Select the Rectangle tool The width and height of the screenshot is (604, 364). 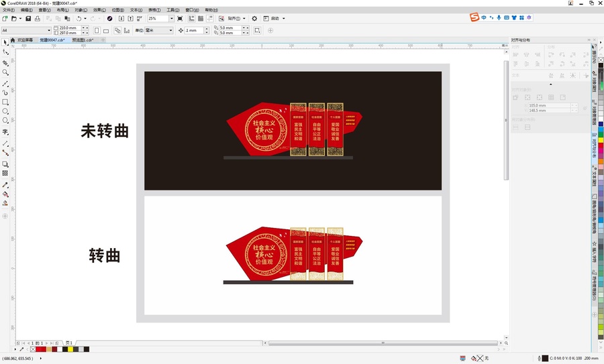[x=5, y=102]
